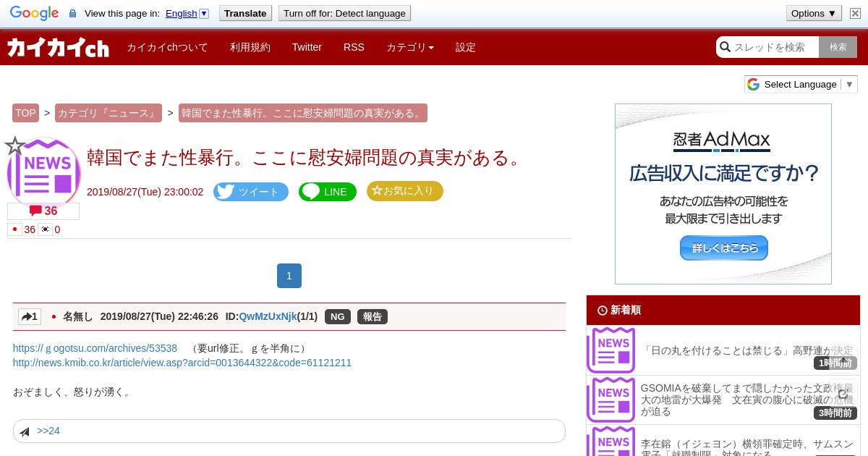Select page 1 pagination button
Image resolution: width=868 pixels, height=456 pixels.
pyautogui.click(x=289, y=276)
